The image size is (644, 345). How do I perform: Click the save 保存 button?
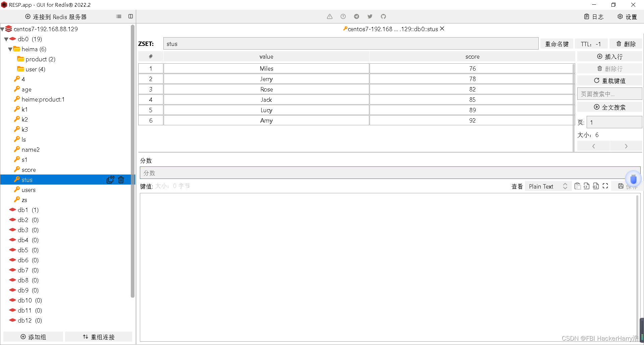pos(628,186)
